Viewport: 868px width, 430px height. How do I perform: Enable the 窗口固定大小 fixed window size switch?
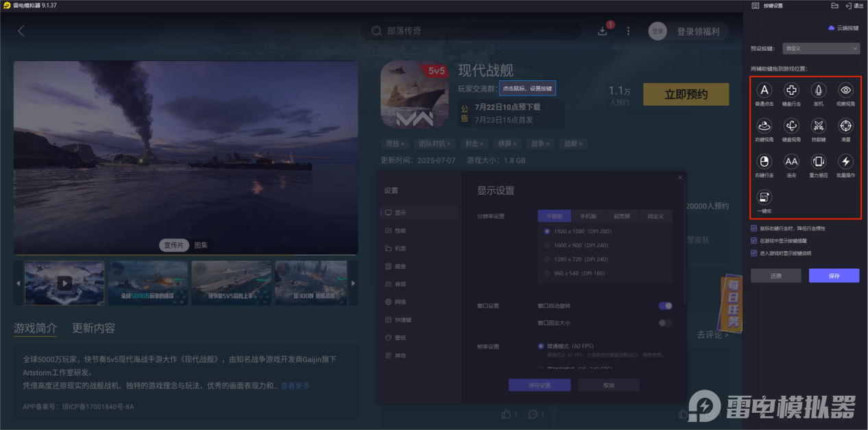click(664, 321)
